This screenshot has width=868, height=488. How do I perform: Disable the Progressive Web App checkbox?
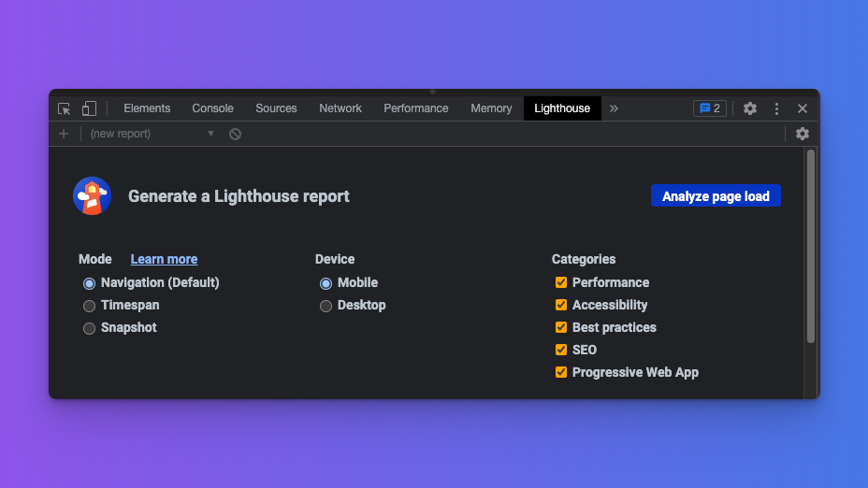pyautogui.click(x=561, y=372)
